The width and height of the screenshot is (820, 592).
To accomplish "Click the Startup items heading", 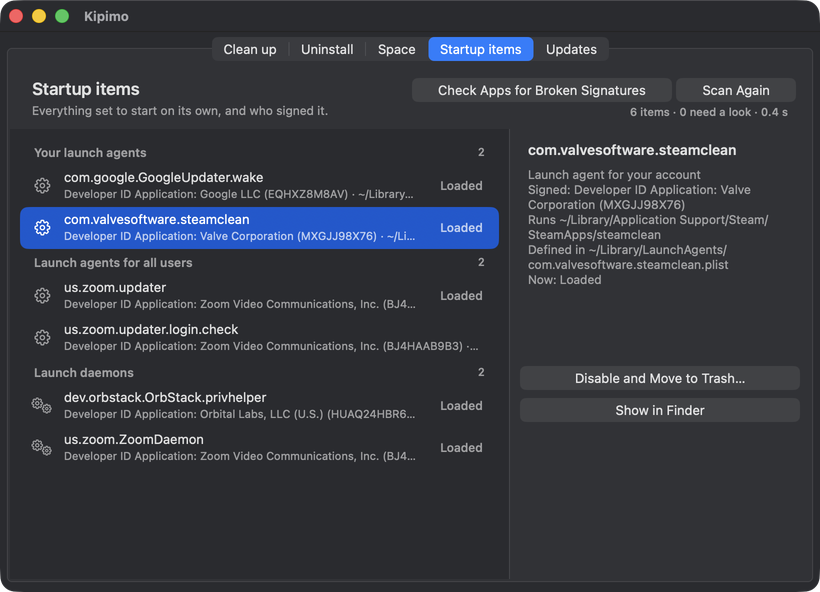I will 86,89.
